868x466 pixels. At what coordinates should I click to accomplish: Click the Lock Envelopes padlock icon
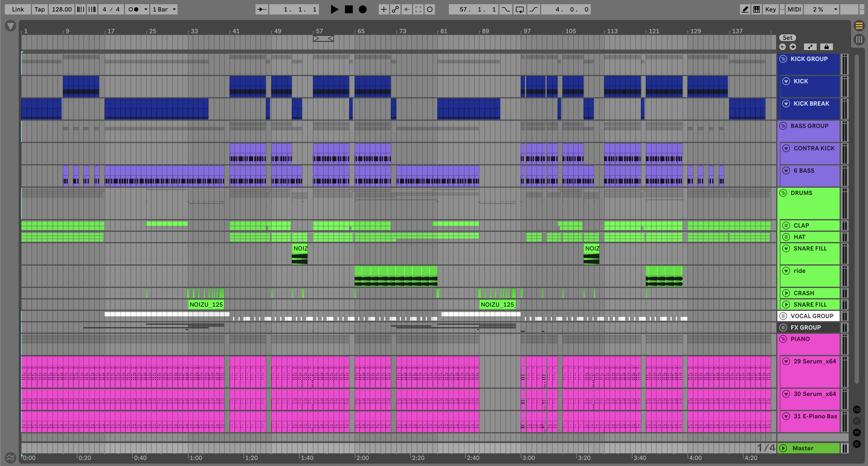click(826, 47)
